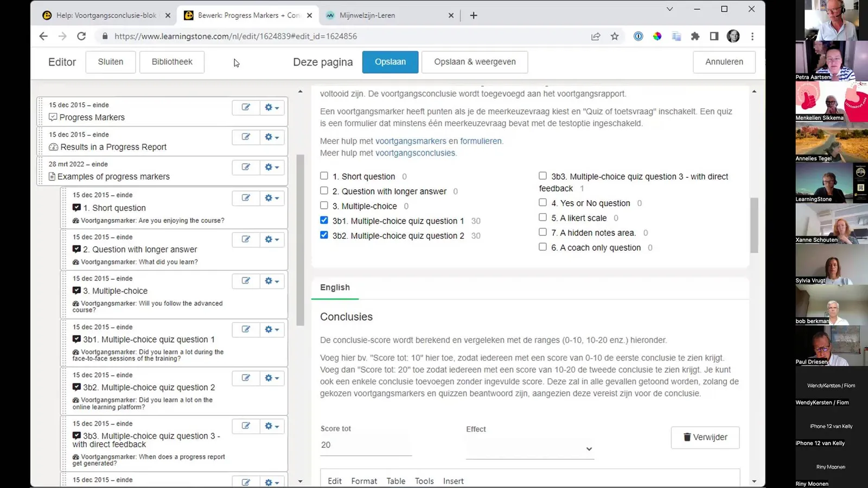The height and width of the screenshot is (488, 868).
Task: Open the Format menu in editor
Action: 363,481
